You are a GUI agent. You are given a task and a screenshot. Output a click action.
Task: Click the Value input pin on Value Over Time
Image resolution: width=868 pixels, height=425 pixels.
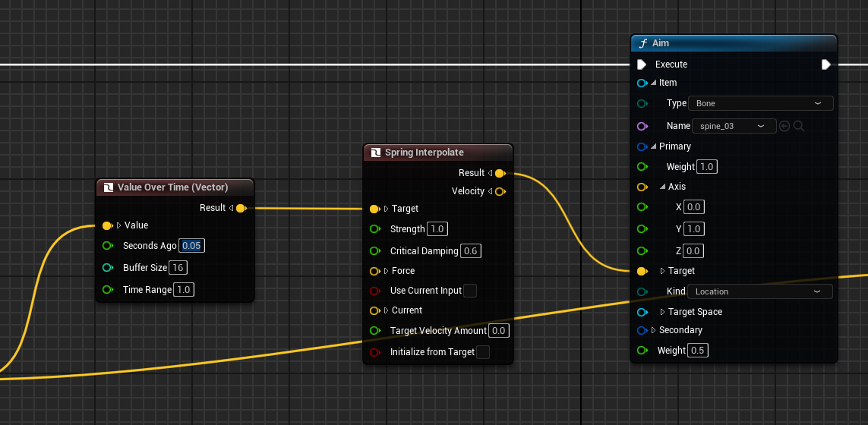pyautogui.click(x=107, y=226)
